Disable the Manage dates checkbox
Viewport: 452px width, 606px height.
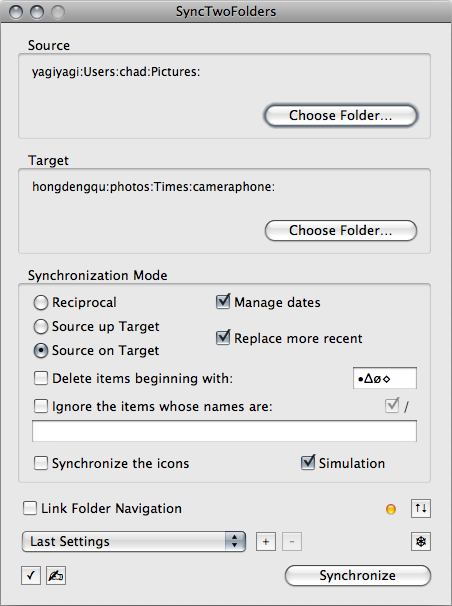223,301
